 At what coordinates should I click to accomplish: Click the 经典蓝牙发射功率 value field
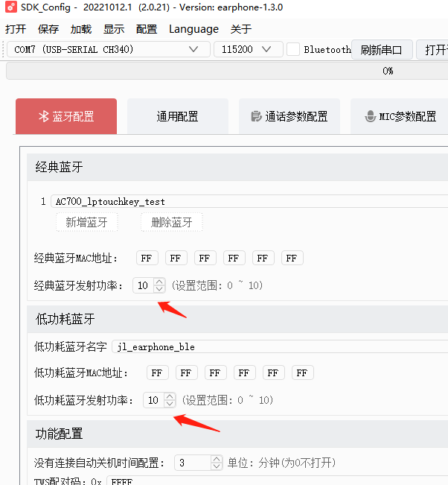(x=143, y=285)
